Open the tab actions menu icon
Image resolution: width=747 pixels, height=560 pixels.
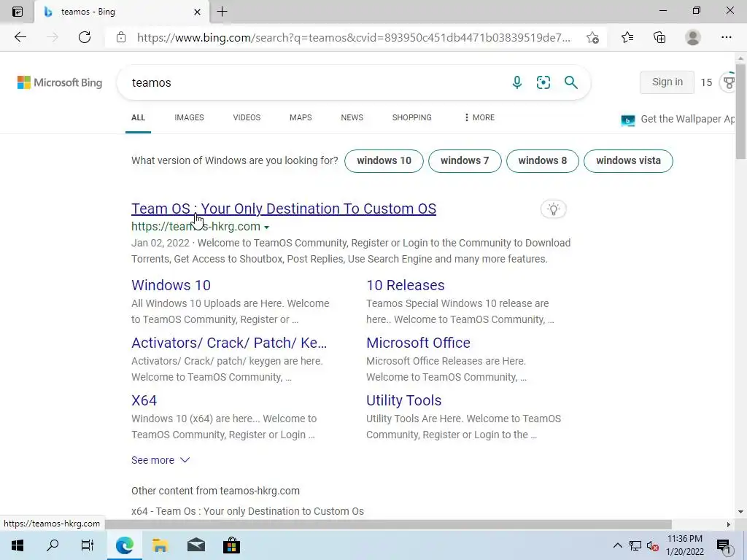point(18,12)
